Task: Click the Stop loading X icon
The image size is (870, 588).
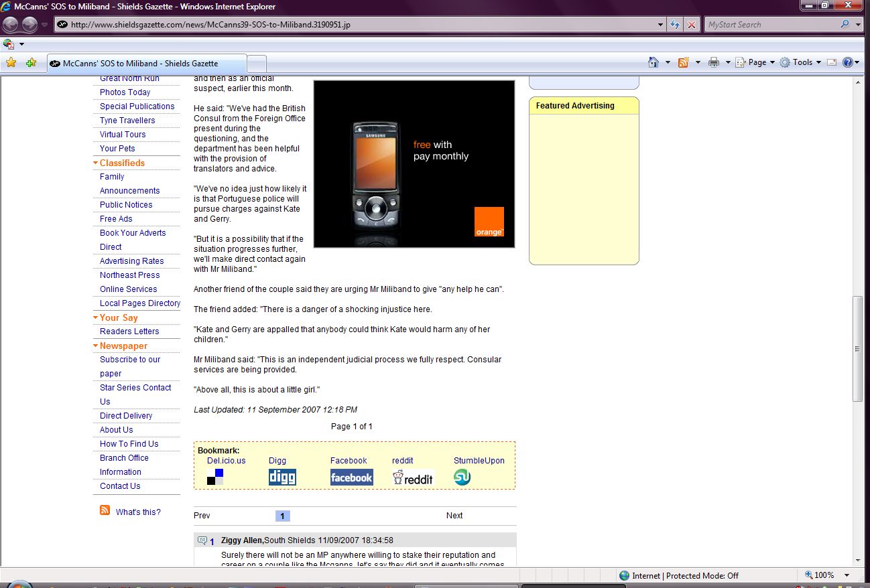Action: 692,25
